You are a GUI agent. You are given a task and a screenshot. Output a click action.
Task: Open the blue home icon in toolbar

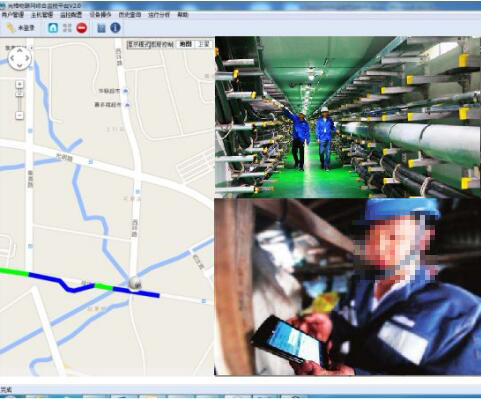[53, 28]
